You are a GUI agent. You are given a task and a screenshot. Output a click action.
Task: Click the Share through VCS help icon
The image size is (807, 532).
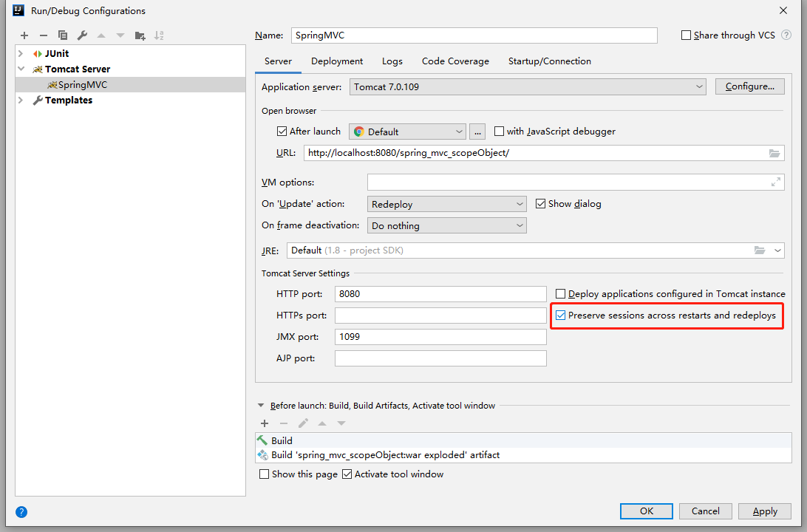click(786, 35)
